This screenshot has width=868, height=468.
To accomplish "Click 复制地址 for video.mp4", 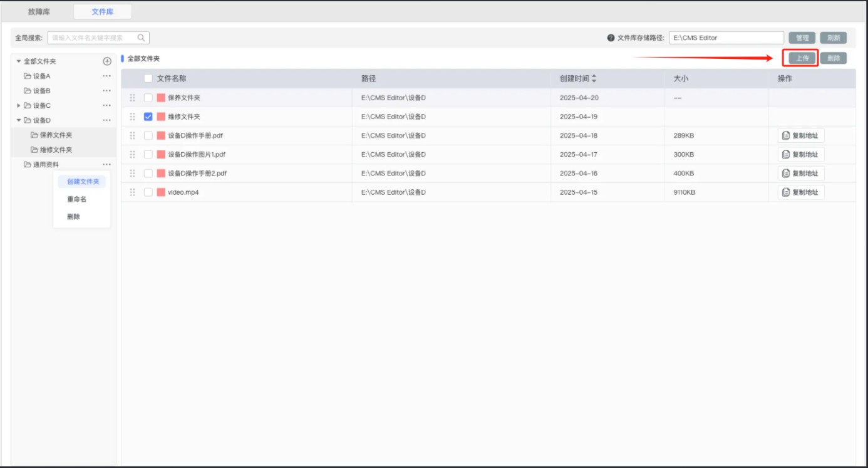I will coord(801,192).
